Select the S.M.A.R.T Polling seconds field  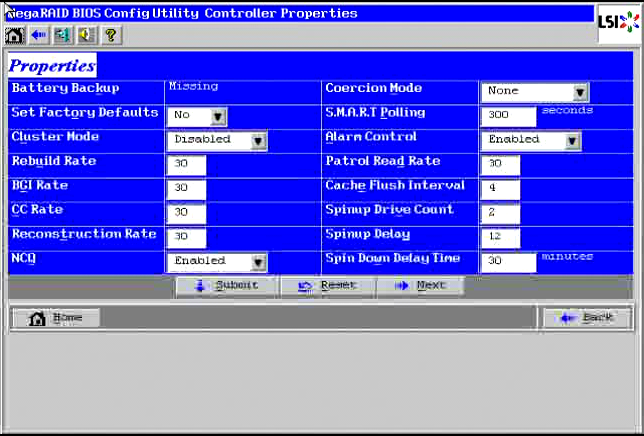(508, 116)
